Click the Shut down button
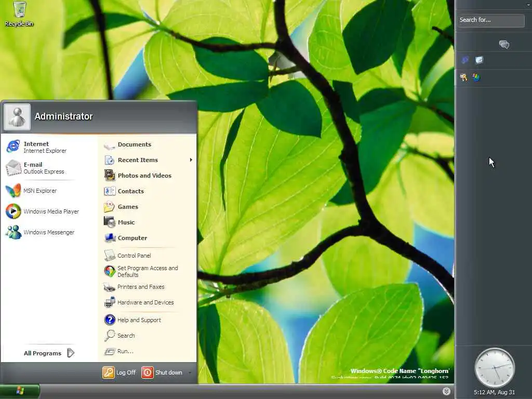 coord(162,373)
